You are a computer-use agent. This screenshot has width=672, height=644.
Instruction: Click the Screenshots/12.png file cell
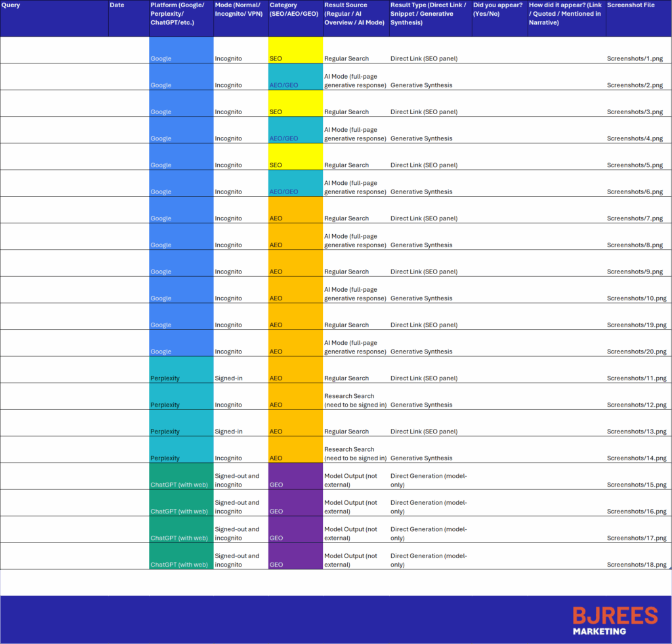coord(637,405)
